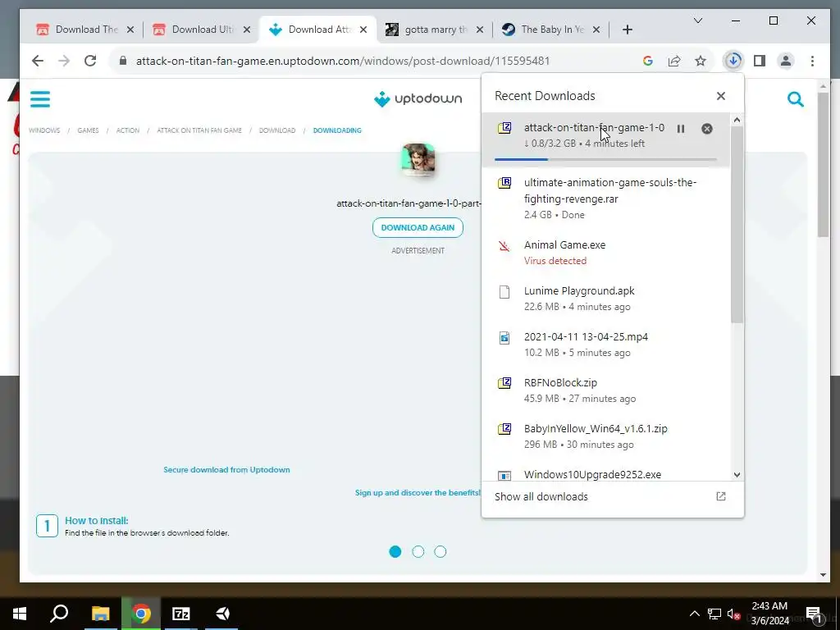Expand the tab search chevron
Viewport: 840px width, 630px height.
click(697, 21)
